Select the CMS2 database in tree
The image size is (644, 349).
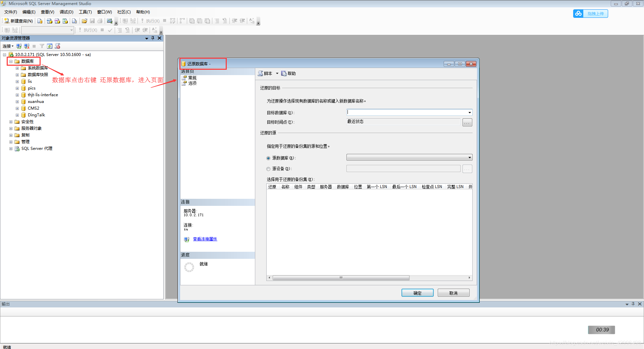(x=33, y=108)
